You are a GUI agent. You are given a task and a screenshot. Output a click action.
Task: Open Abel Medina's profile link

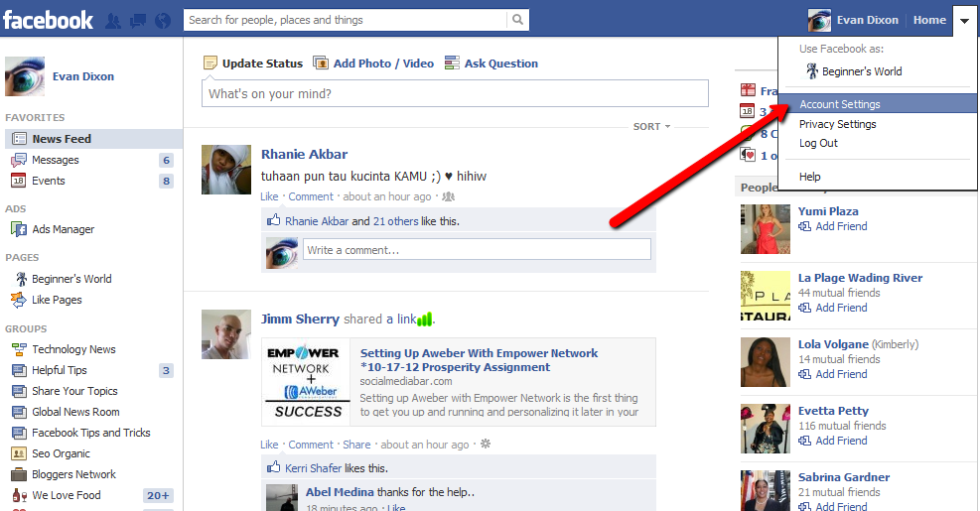(x=340, y=492)
